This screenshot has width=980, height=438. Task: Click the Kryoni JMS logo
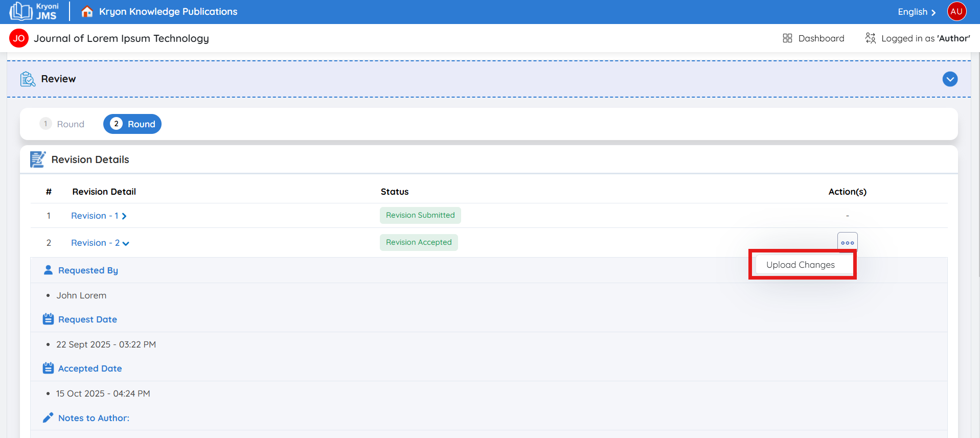(34, 11)
